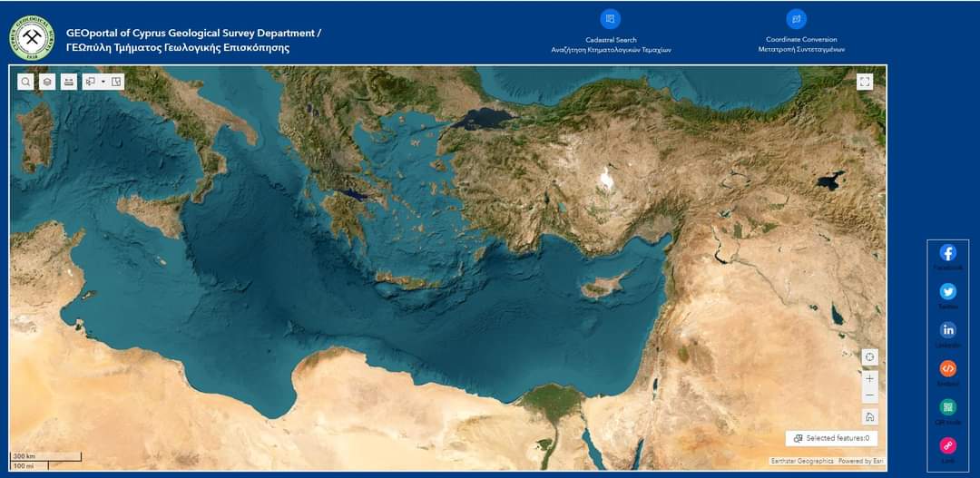Share via the Facebook icon
Viewport: 980px width, 478px height.
948,252
